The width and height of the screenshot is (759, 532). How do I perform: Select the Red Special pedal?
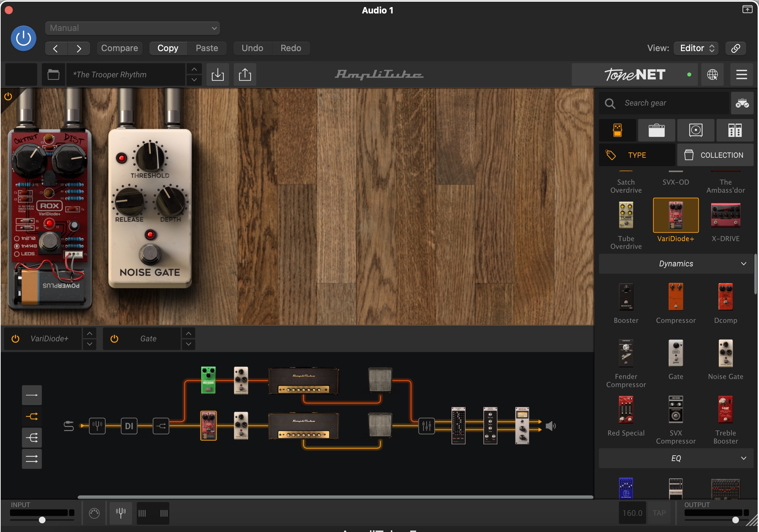626,410
